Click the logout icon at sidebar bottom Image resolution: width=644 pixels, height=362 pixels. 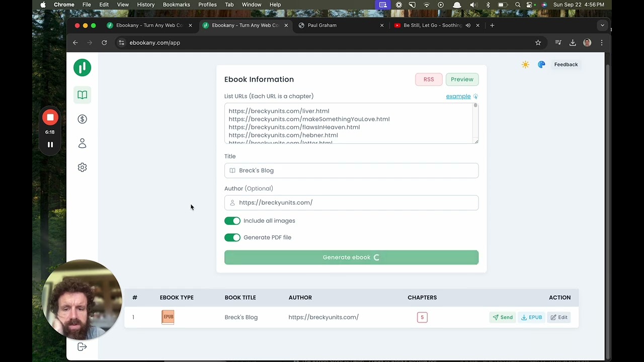[82, 347]
